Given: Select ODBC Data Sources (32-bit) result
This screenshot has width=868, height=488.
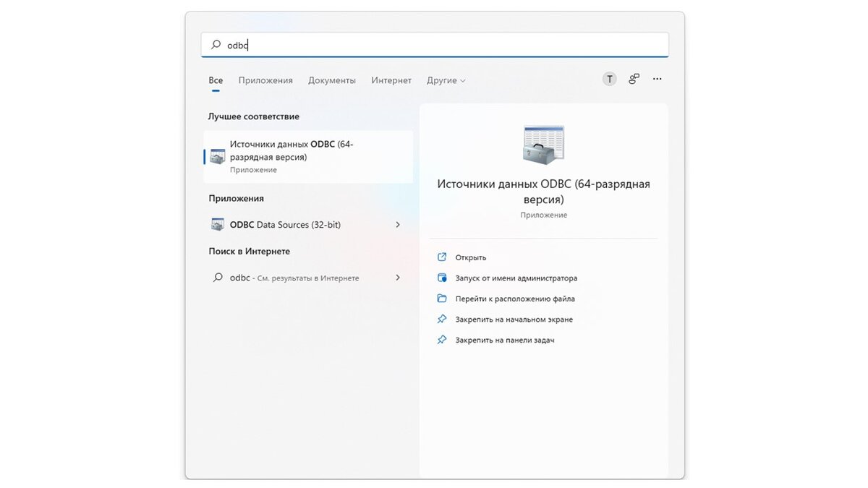Looking at the screenshot, I should (308, 225).
